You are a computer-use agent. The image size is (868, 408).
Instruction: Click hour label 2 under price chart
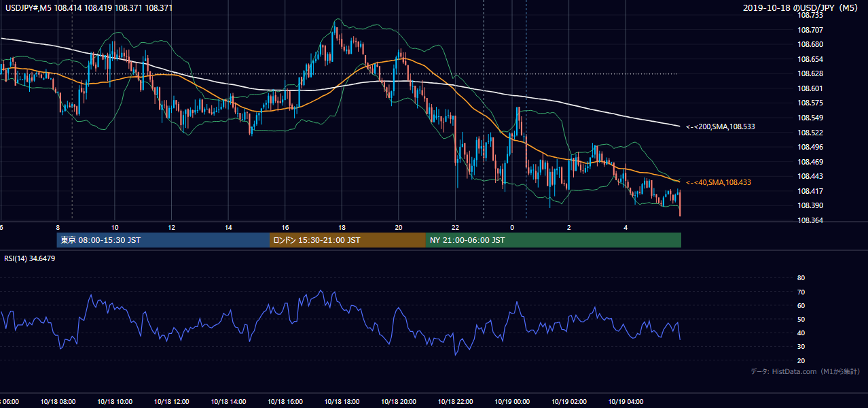pyautogui.click(x=569, y=228)
